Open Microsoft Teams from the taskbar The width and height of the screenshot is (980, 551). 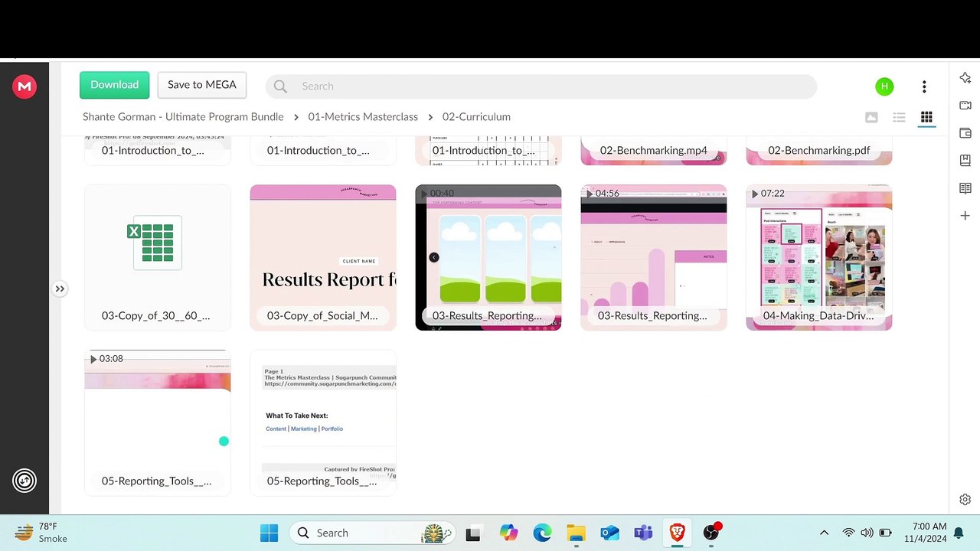(643, 533)
